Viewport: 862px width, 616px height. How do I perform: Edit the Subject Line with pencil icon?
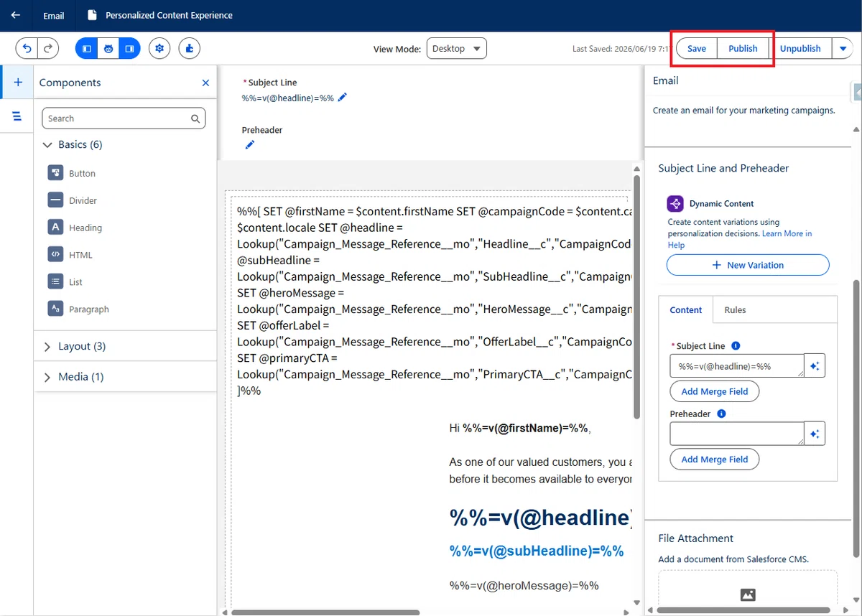pos(343,98)
